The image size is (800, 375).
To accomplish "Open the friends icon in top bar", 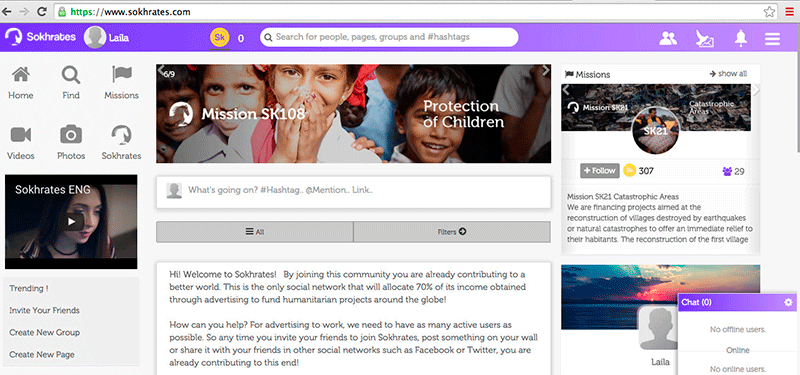I will coord(668,38).
